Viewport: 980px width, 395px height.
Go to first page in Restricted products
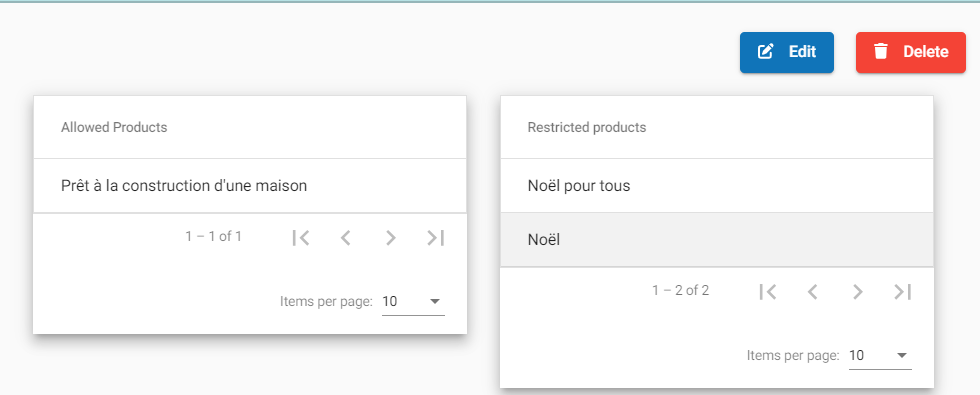768,292
